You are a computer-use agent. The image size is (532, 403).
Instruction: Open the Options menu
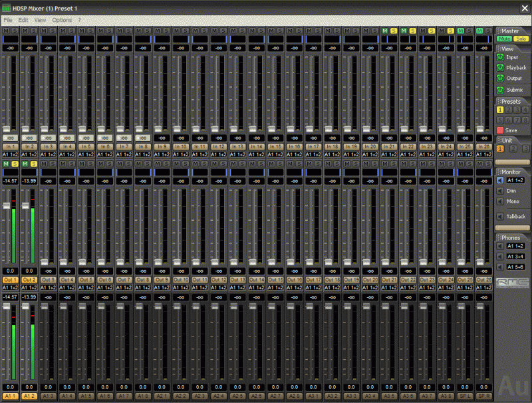coord(62,20)
